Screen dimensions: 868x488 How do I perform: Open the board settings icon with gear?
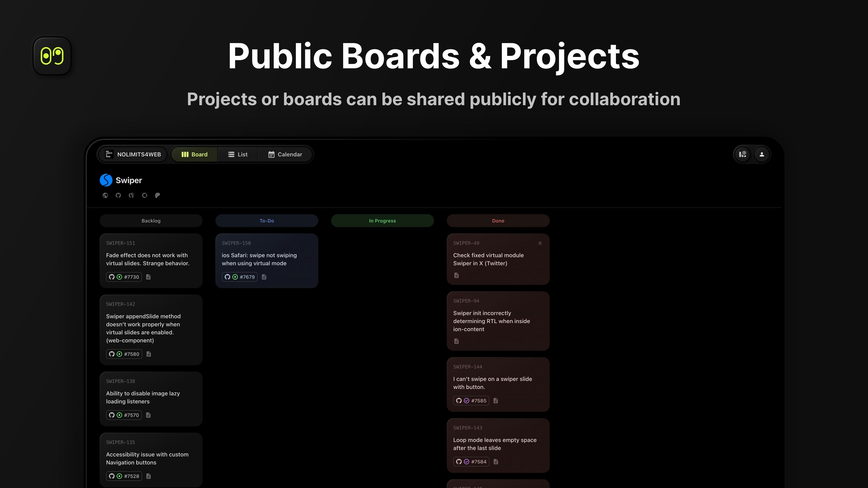pyautogui.click(x=743, y=154)
